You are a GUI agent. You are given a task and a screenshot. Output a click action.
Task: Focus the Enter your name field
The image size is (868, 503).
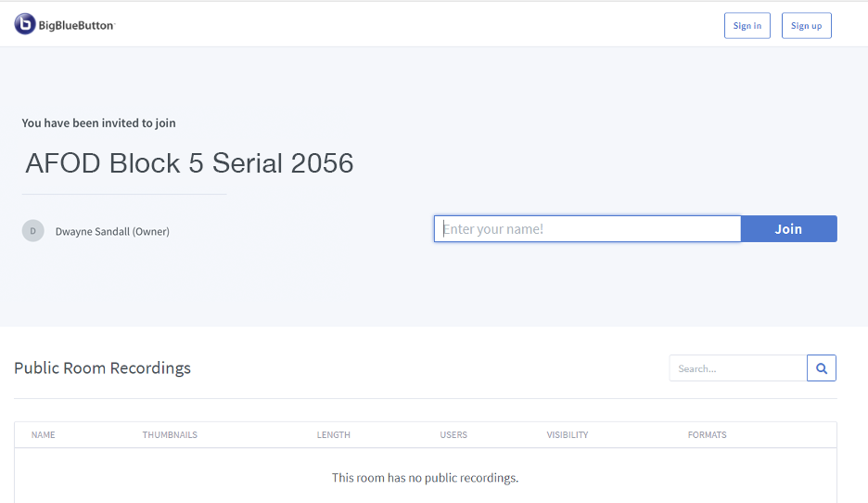[x=587, y=229]
